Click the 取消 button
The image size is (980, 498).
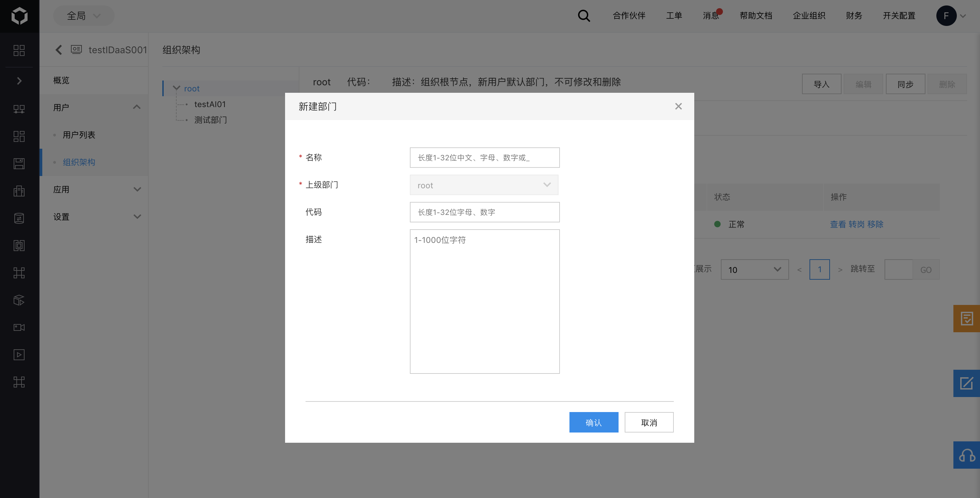tap(649, 422)
